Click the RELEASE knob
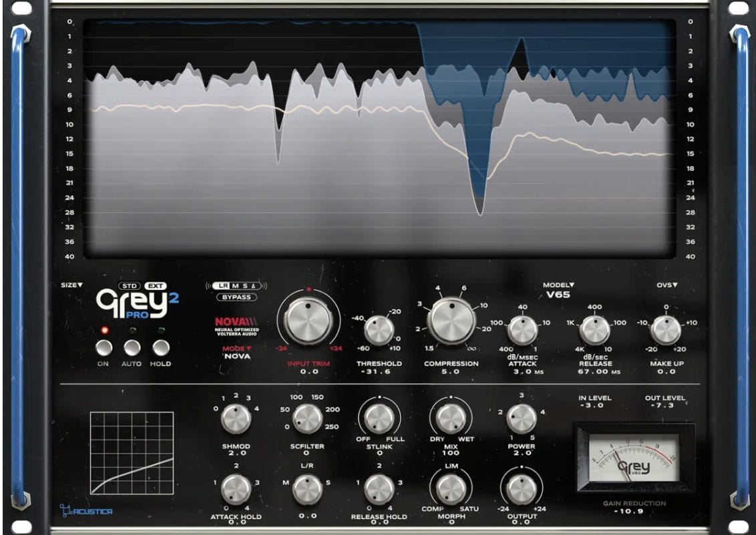756x535 pixels. coord(594,331)
